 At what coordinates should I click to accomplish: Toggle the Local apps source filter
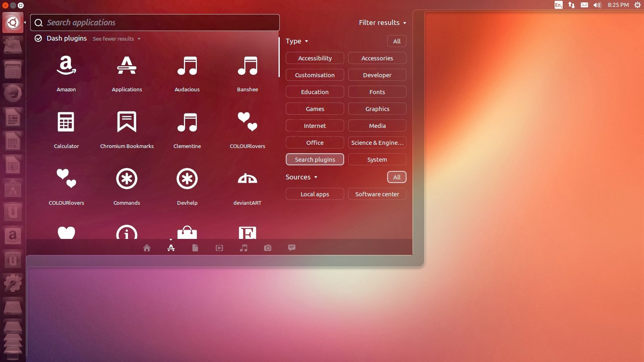click(x=315, y=194)
